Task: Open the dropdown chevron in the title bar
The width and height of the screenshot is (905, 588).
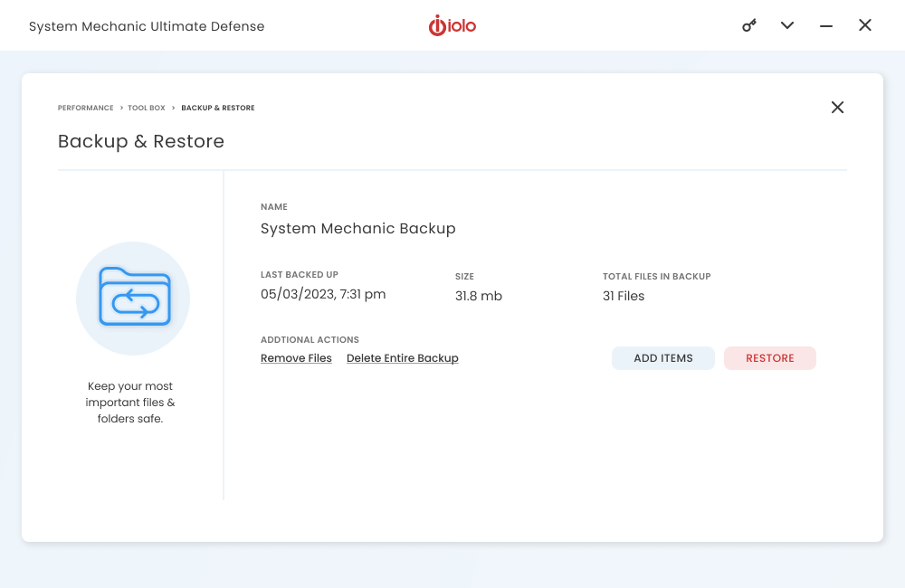Action: point(786,25)
